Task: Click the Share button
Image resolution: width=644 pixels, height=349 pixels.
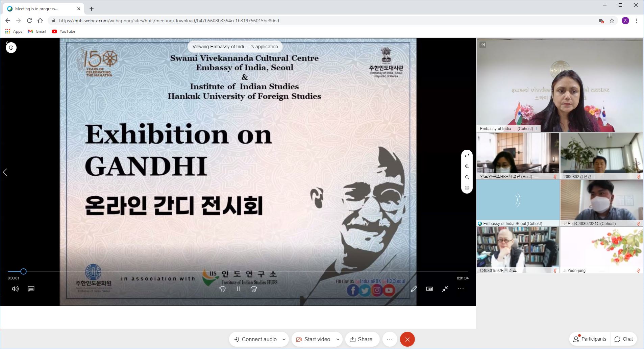Action: (361, 340)
